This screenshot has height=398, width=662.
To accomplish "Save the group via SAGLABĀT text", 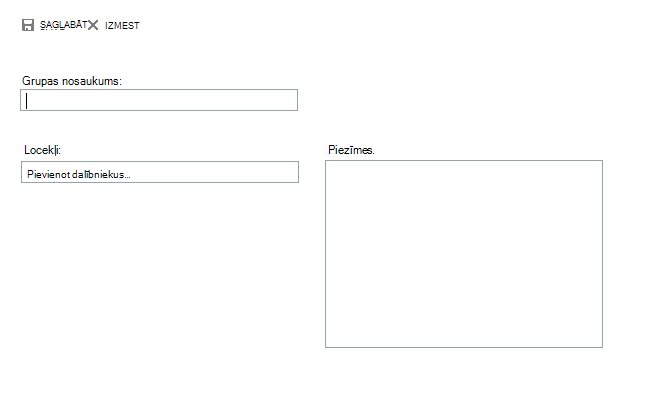I will click(63, 25).
